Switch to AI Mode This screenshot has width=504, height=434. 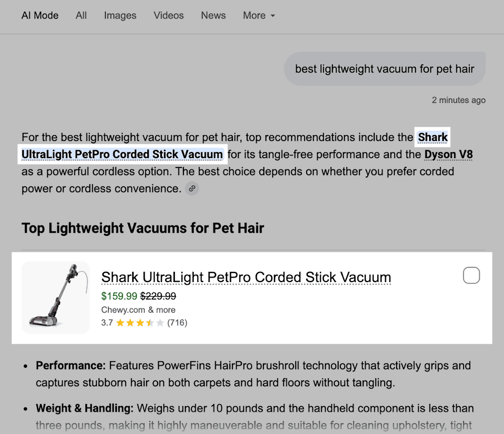40,16
